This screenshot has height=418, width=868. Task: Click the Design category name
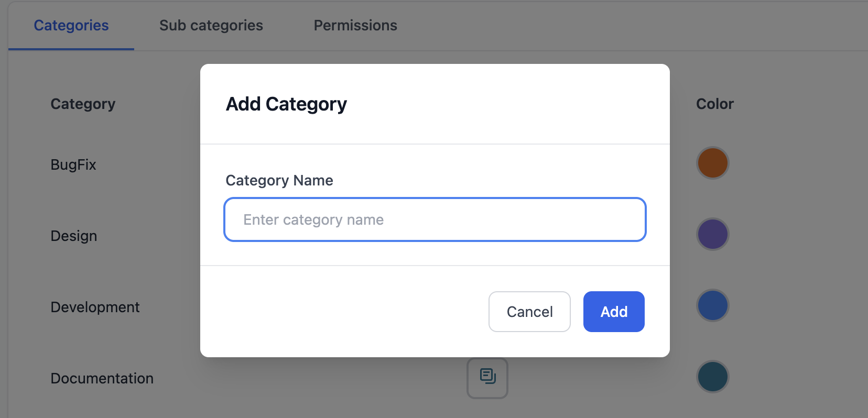click(x=74, y=236)
